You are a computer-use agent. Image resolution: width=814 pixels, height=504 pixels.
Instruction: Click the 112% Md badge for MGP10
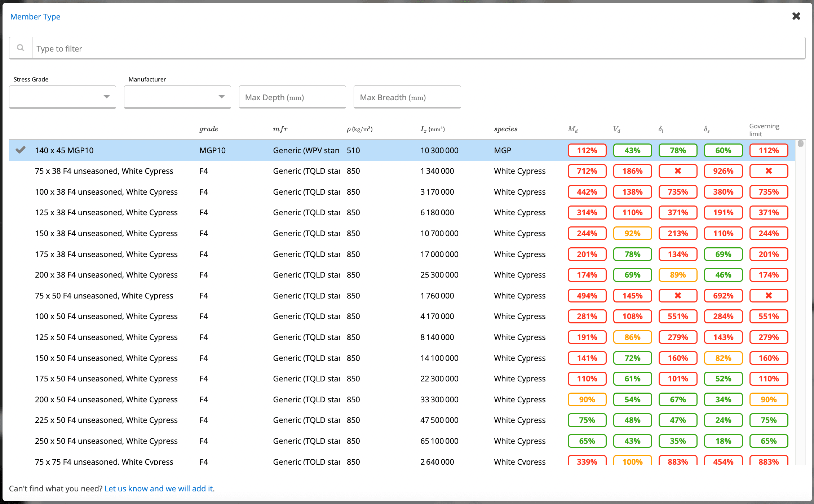pos(587,150)
